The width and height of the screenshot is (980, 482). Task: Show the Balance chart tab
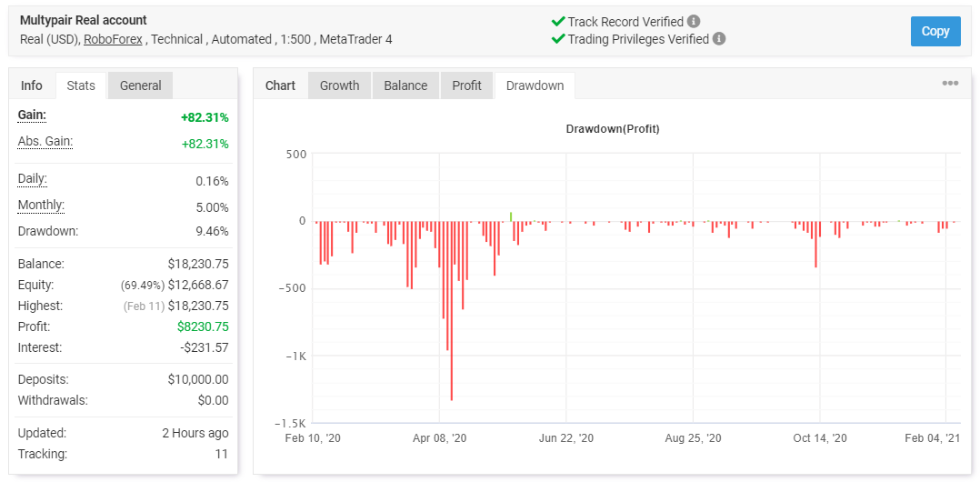[x=405, y=85]
